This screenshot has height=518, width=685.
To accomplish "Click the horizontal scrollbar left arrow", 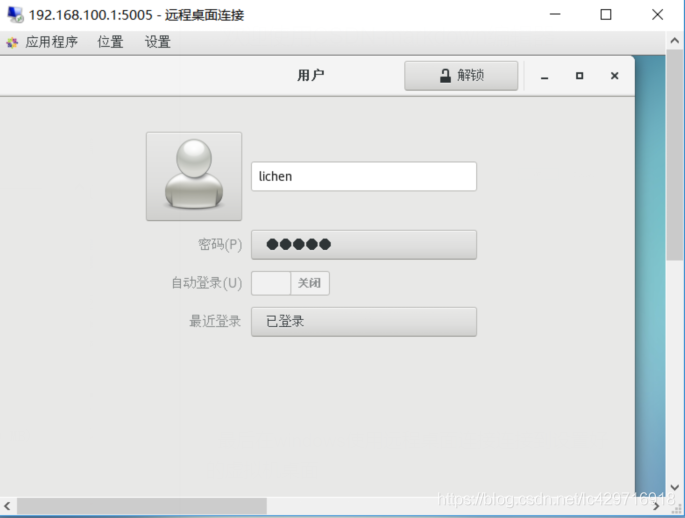I will click(x=7, y=506).
